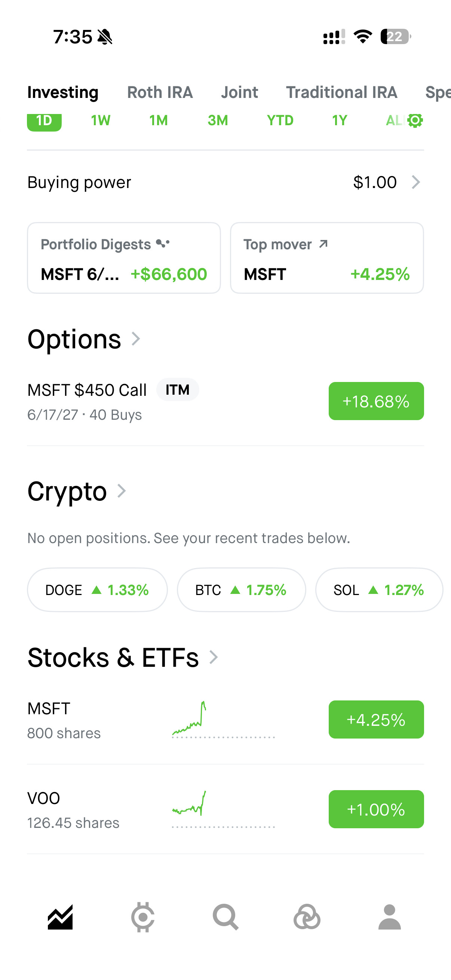Tap the investing chart icon in bottom navigation
This screenshot has height=980, width=451.
[60, 917]
